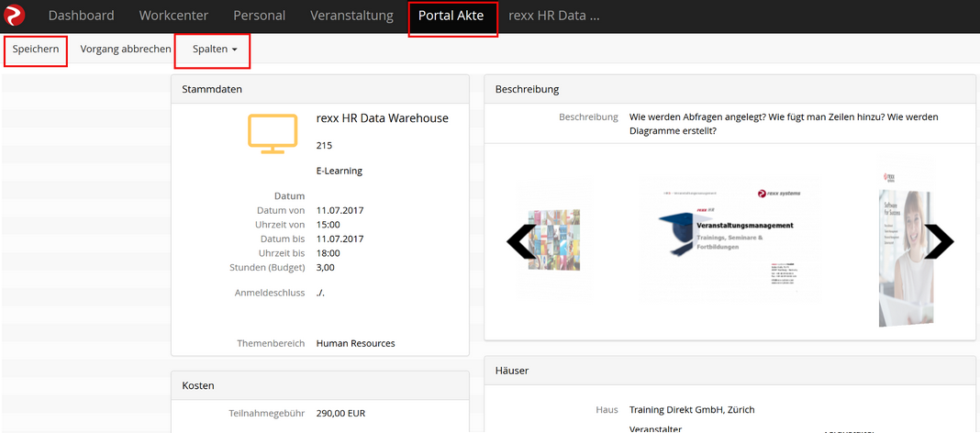This screenshot has height=433, width=980.
Task: Show previous image with left arrow
Action: pos(521,241)
